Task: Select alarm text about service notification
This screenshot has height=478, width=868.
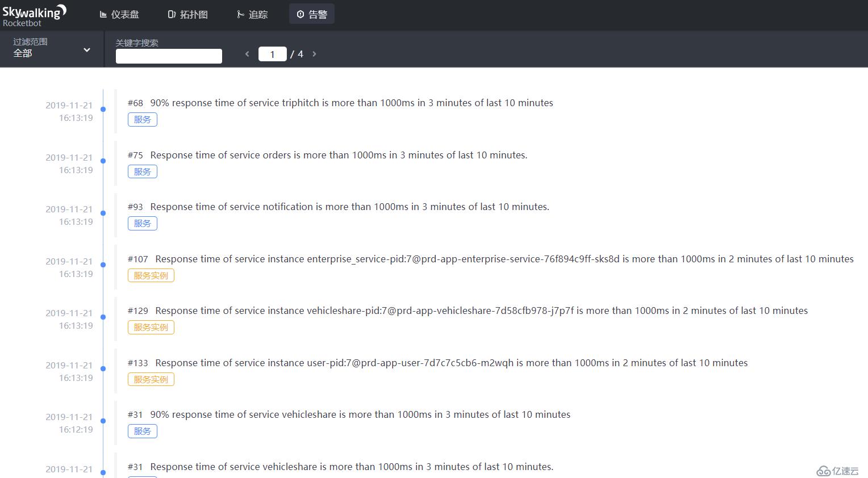Action: (350, 207)
